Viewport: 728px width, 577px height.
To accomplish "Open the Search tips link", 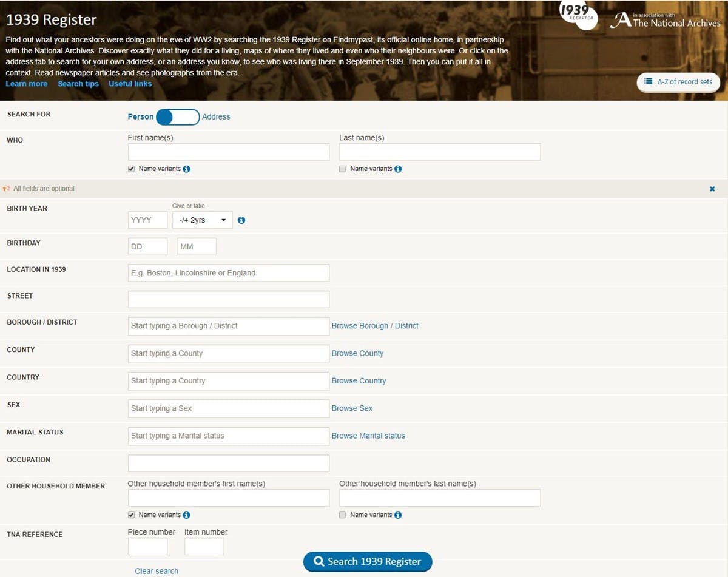I will (78, 84).
